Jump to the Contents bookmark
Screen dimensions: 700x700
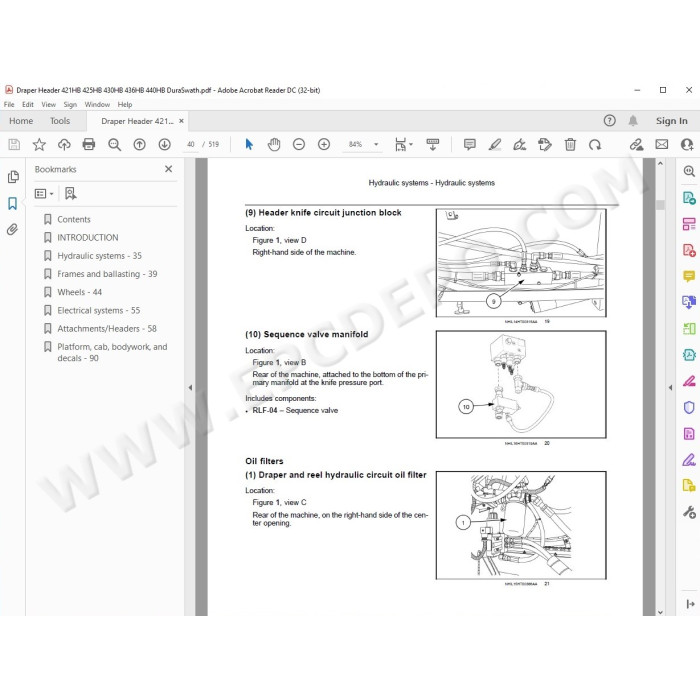[x=74, y=219]
